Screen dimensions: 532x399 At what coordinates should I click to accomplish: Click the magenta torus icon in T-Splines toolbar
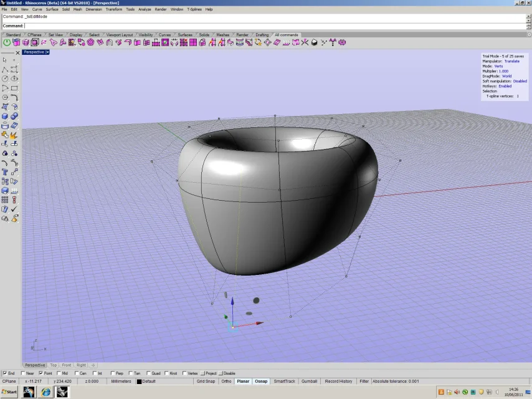[x=90, y=42]
